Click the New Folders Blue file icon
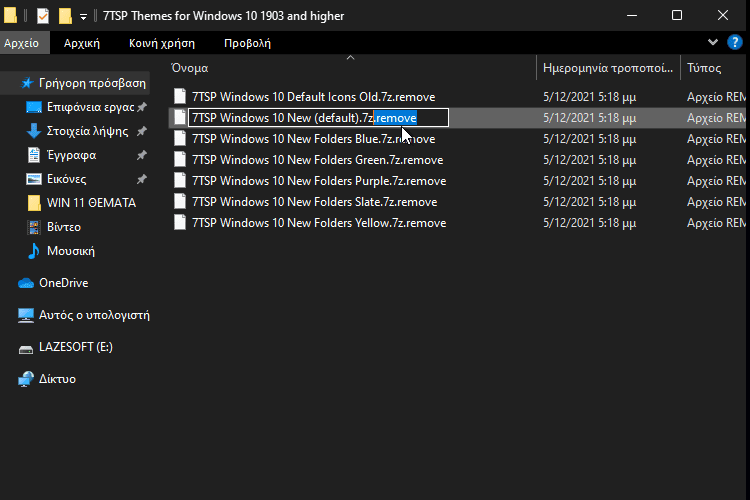750x500 pixels. tap(180, 138)
